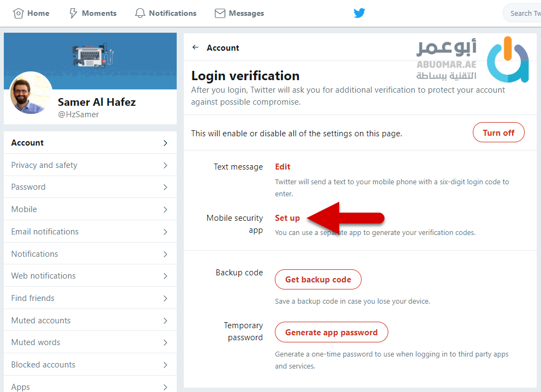Click Edit for text message verification

pyautogui.click(x=282, y=167)
